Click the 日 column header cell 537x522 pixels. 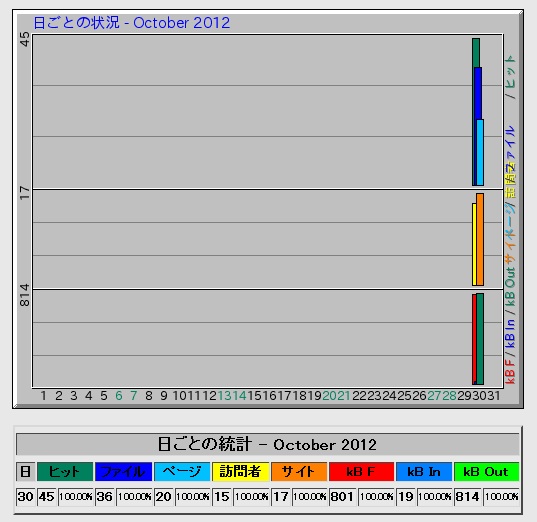pos(25,471)
